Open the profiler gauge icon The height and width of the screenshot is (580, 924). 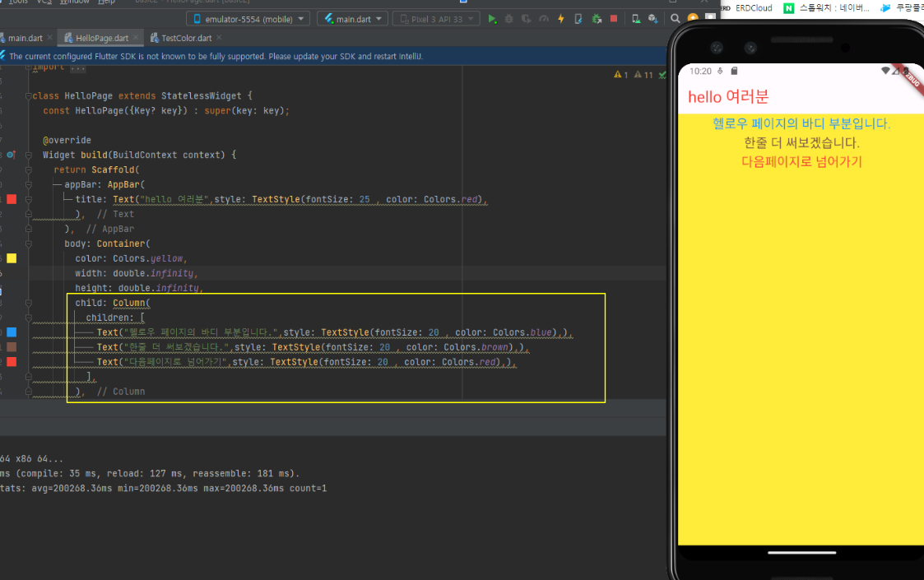(x=544, y=19)
